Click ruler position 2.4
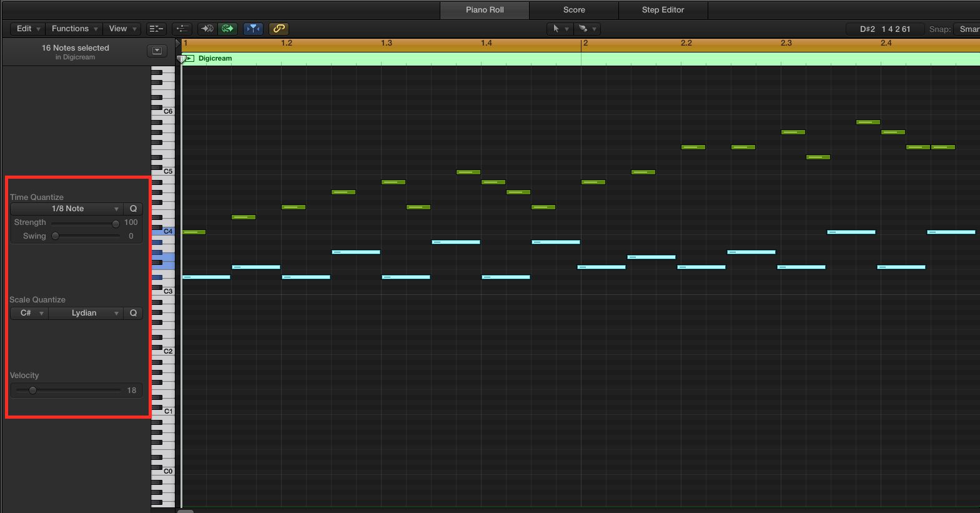This screenshot has height=513, width=980. (x=886, y=43)
